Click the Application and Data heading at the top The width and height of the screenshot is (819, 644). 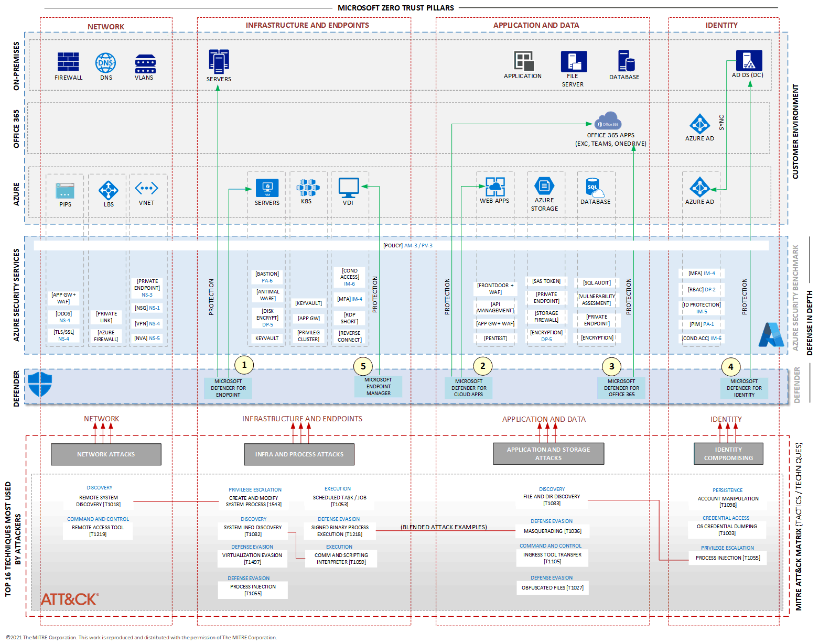[536, 25]
